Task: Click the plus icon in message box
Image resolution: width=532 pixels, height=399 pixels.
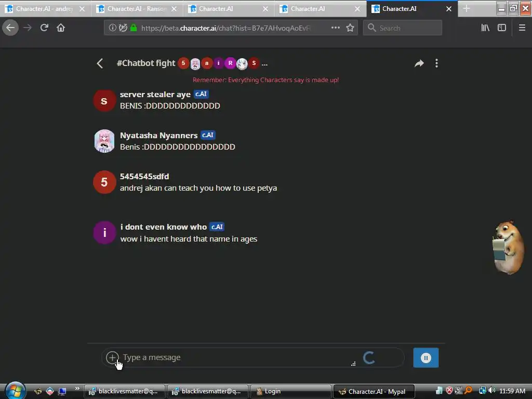Action: click(x=112, y=357)
